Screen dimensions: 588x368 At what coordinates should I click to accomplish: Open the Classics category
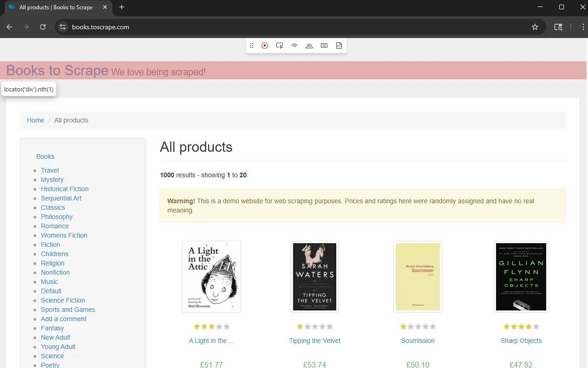tap(53, 207)
